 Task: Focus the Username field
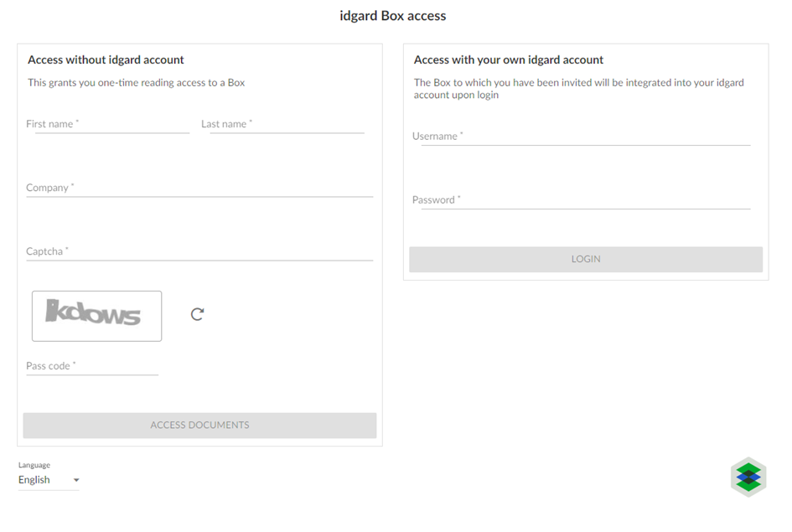[582, 137]
